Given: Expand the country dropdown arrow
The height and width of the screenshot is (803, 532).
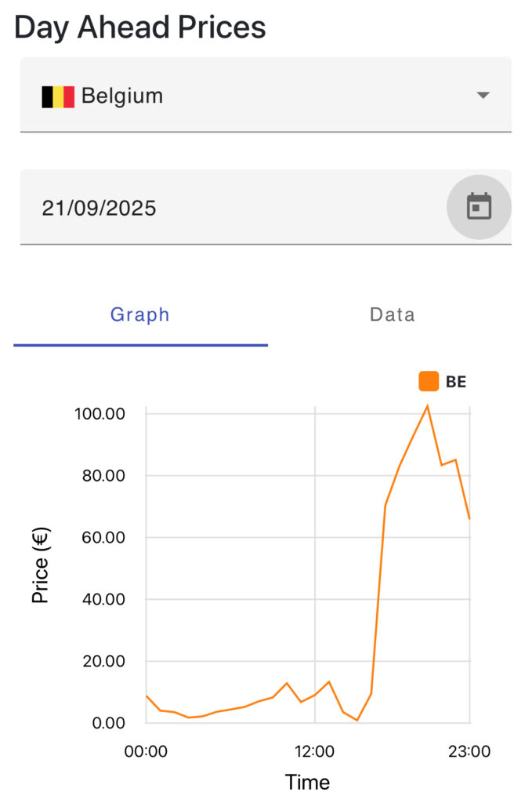Looking at the screenshot, I should point(483,96).
